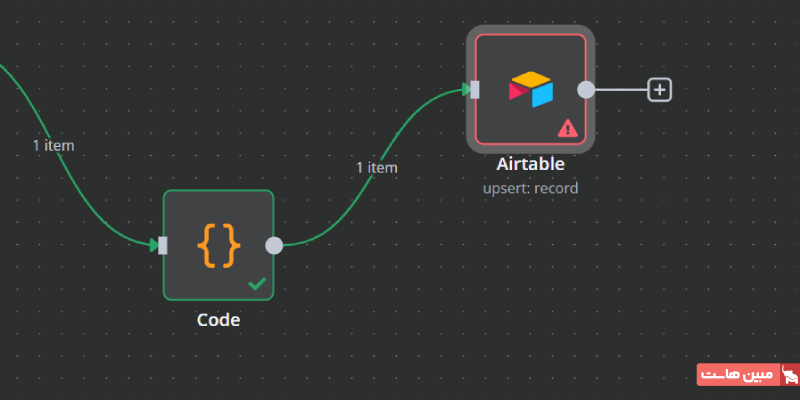Click the line between Airtable and plus button
Screen dimensions: 800x400
pos(620,90)
